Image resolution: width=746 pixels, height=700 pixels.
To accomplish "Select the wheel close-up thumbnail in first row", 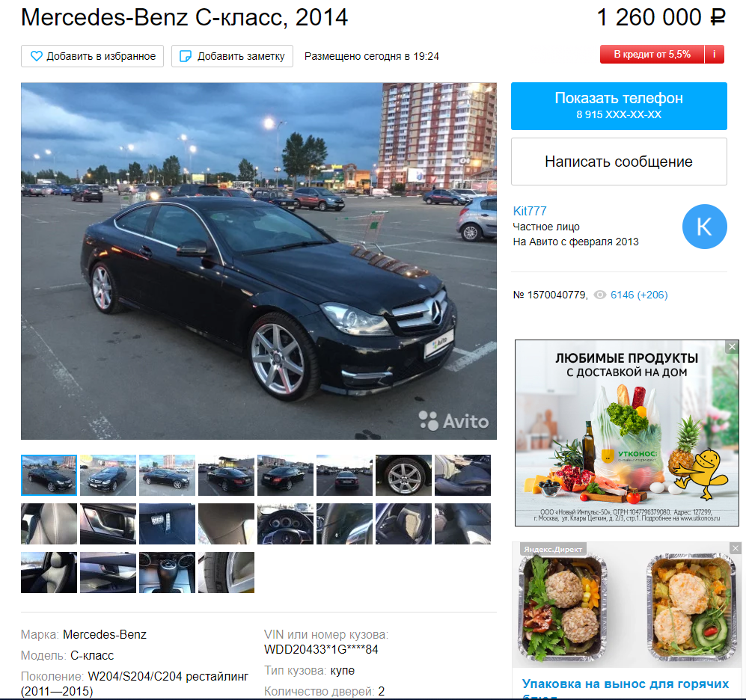I will click(x=403, y=475).
